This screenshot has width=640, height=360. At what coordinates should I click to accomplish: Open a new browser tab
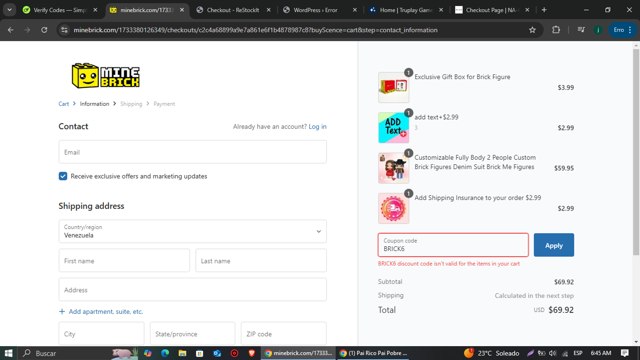coord(544,10)
